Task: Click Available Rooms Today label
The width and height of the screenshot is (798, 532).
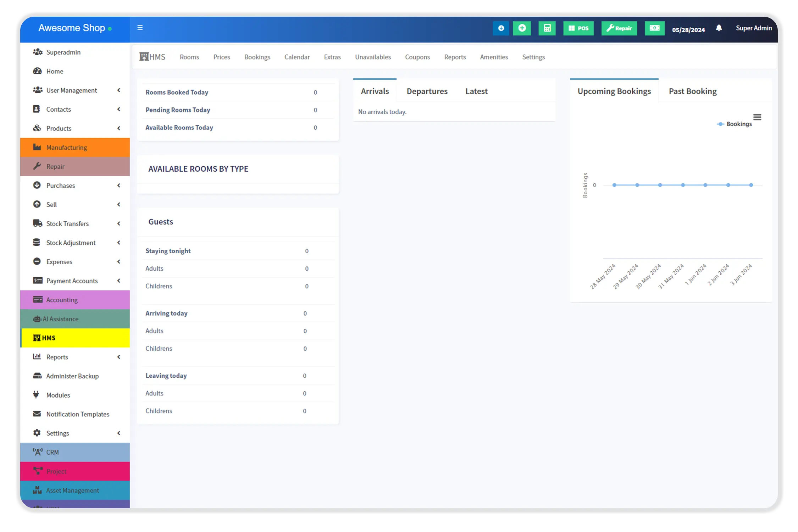Action: pos(179,128)
